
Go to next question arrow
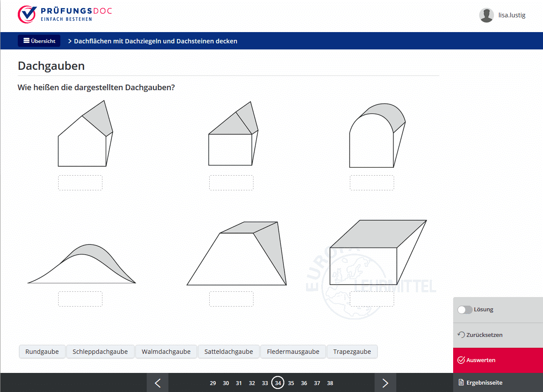(385, 383)
